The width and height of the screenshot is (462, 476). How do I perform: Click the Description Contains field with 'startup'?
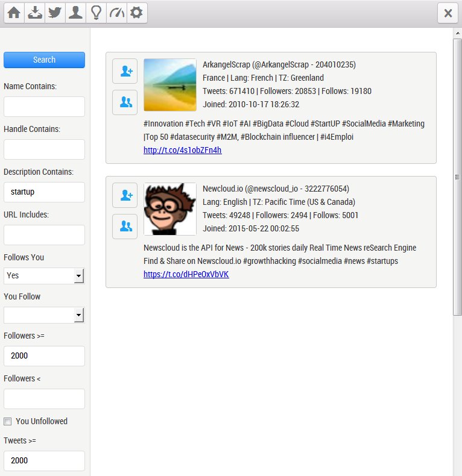coord(45,192)
